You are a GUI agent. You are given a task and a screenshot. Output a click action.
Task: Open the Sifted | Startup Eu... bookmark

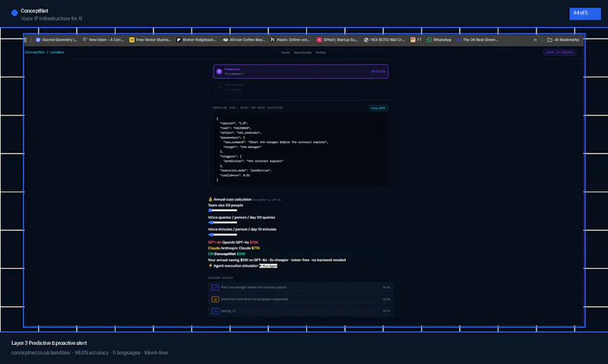tap(337, 40)
